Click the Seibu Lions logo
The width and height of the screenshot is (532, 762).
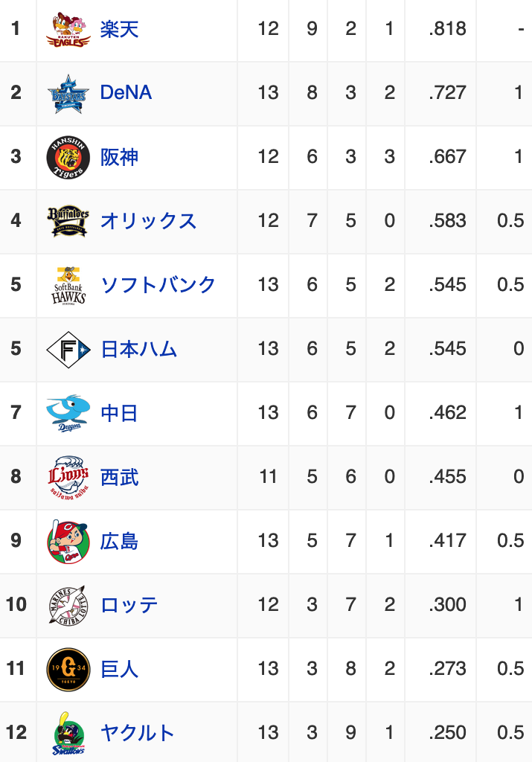click(68, 477)
